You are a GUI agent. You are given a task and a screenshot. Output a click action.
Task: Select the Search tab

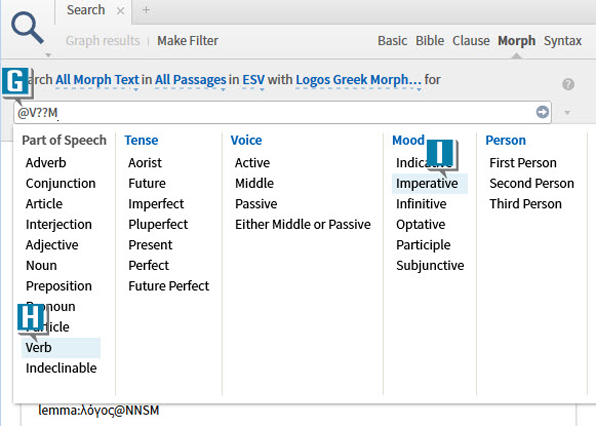point(86,10)
